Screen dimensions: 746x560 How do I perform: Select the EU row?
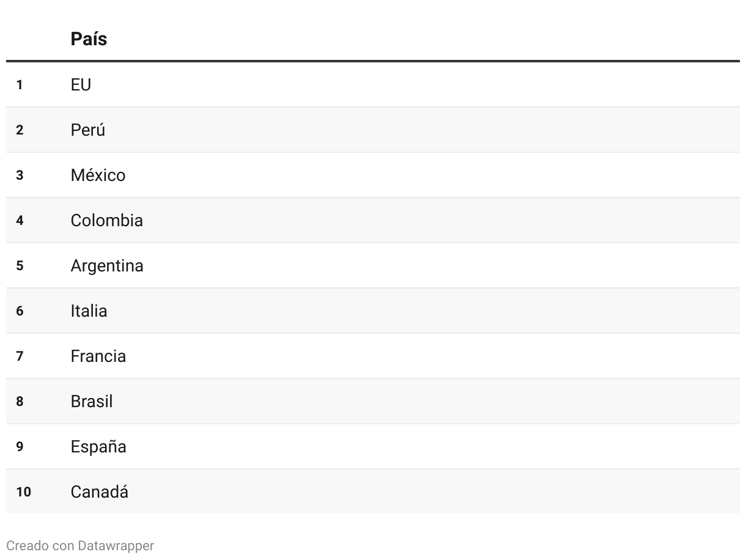coord(373,84)
